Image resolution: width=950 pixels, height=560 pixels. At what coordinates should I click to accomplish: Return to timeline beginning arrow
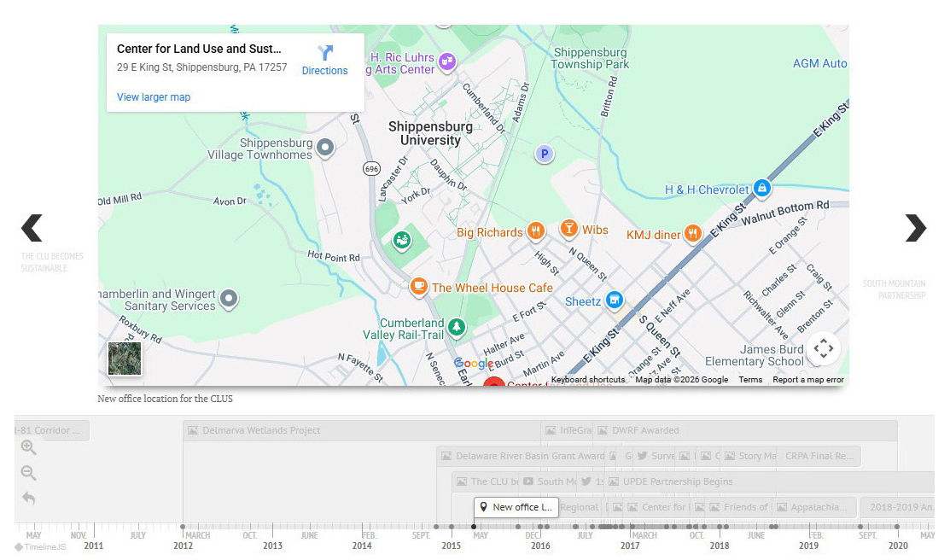[x=28, y=499]
